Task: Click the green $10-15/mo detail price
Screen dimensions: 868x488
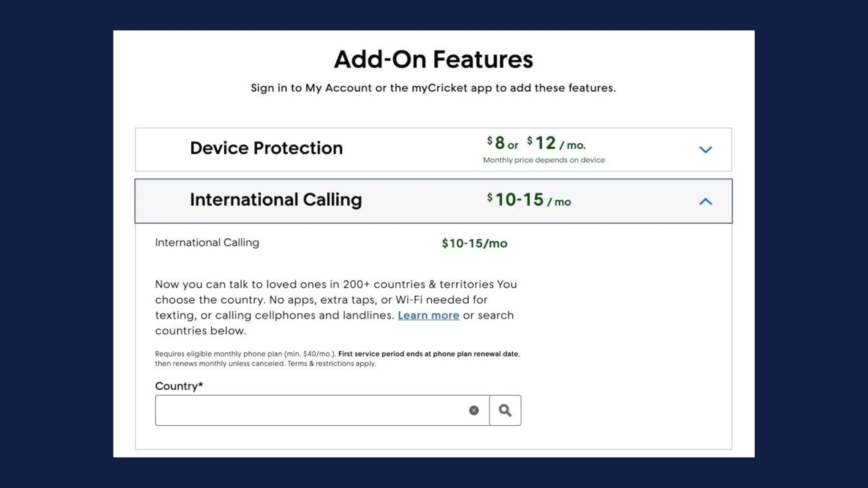Action: click(x=475, y=243)
